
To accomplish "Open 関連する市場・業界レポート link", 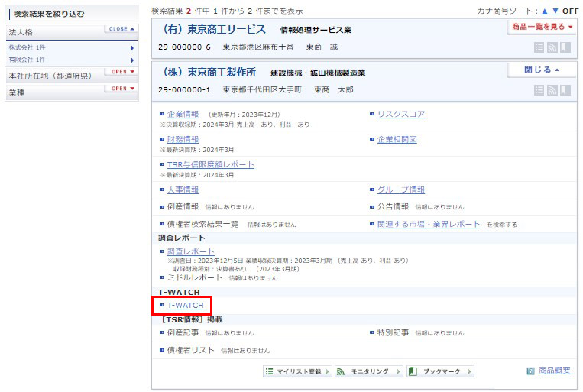I will pos(429,224).
